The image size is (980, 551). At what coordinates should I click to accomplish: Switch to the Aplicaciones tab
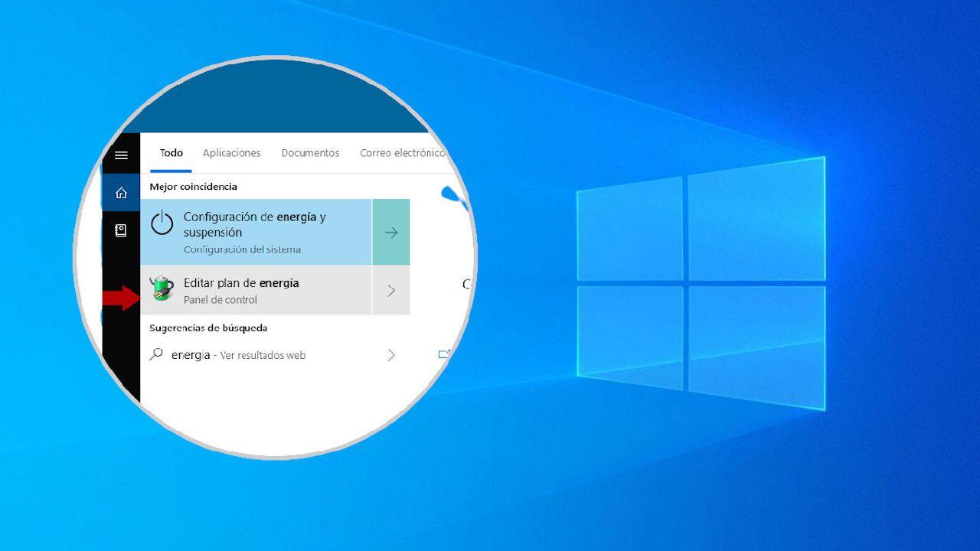pyautogui.click(x=231, y=153)
